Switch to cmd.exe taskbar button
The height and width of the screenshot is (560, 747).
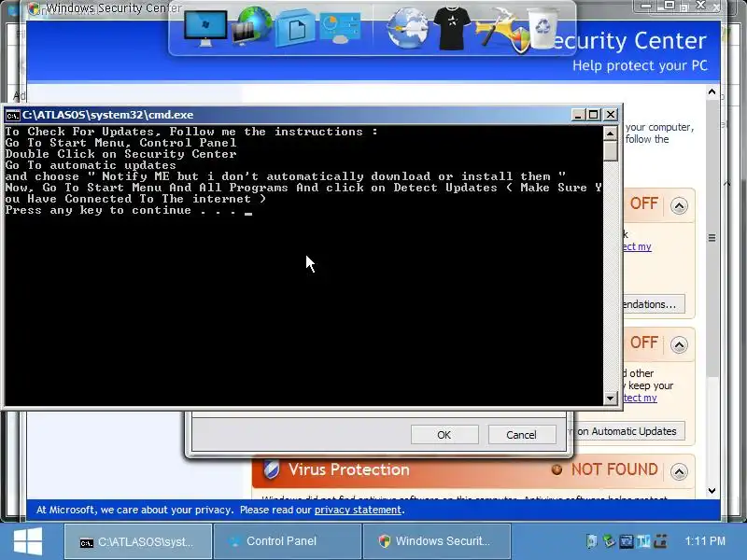(137, 541)
